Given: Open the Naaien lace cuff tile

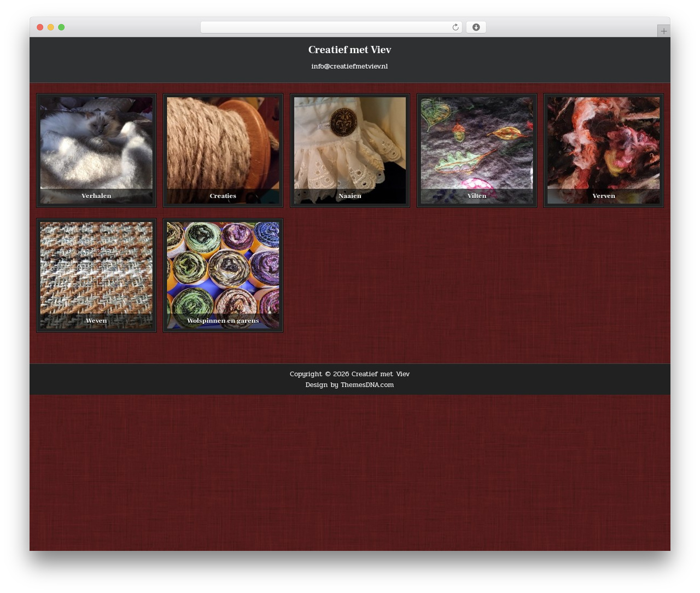Looking at the screenshot, I should pos(350,150).
